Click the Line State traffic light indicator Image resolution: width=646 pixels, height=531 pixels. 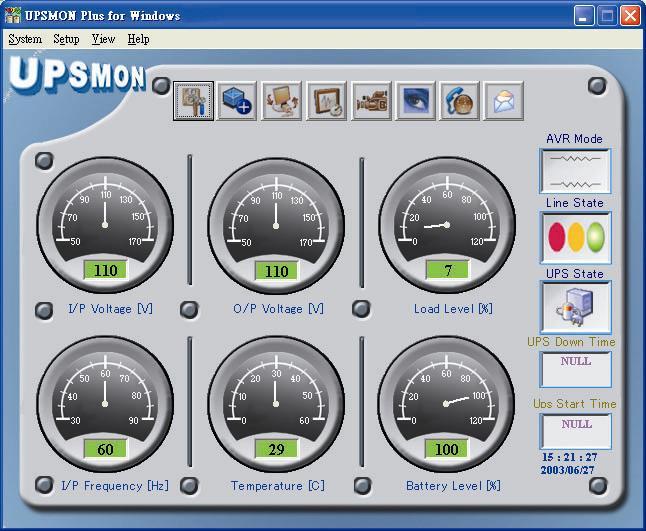tap(575, 237)
